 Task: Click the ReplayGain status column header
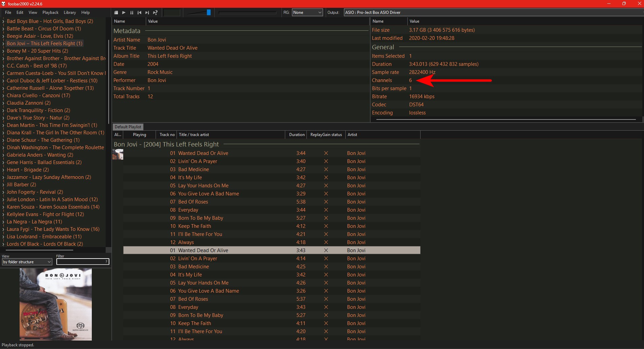[326, 135]
